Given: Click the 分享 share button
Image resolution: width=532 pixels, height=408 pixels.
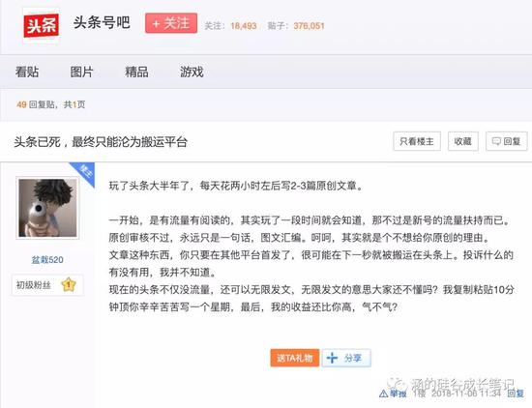Looking at the screenshot, I should [x=346, y=358].
